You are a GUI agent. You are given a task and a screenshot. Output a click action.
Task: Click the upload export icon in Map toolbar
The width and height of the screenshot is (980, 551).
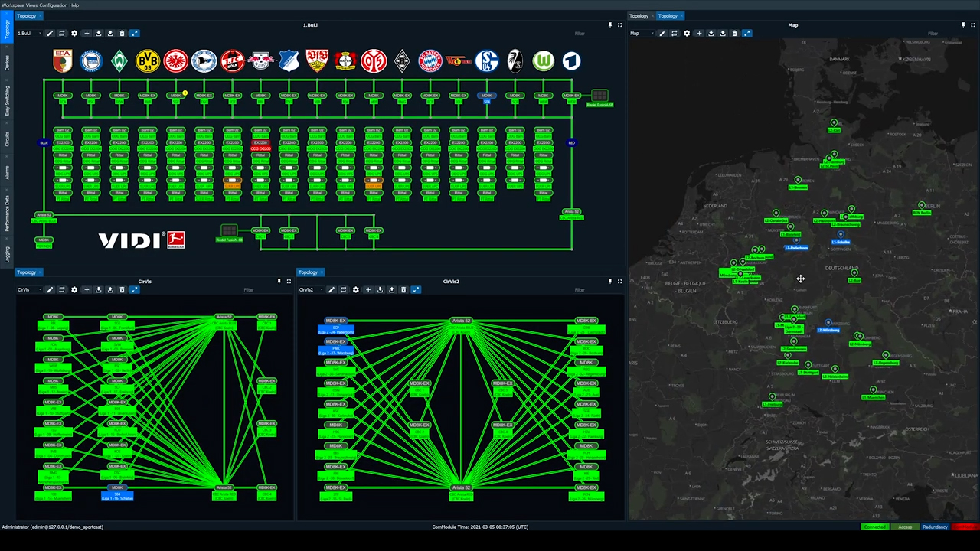(x=723, y=34)
